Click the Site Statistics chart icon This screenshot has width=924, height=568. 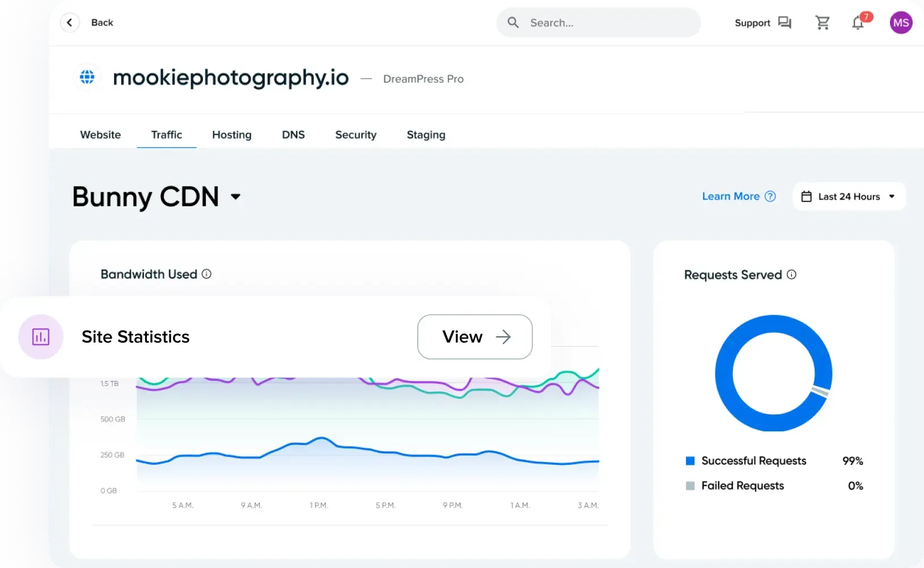(x=41, y=337)
